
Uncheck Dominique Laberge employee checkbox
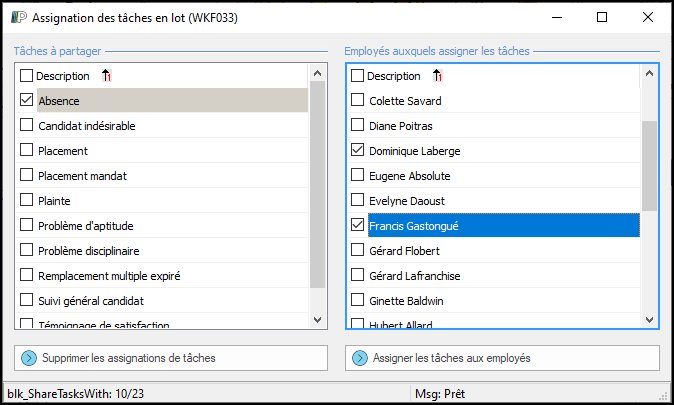coord(357,150)
